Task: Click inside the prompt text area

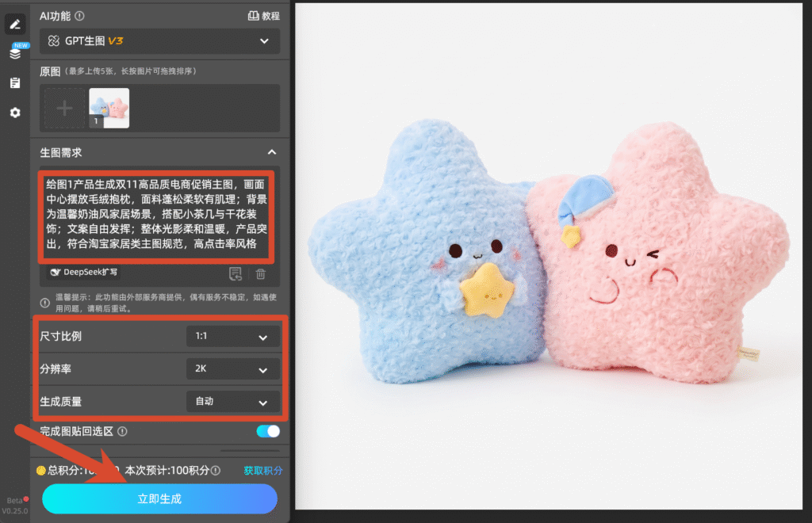Action: (x=156, y=215)
